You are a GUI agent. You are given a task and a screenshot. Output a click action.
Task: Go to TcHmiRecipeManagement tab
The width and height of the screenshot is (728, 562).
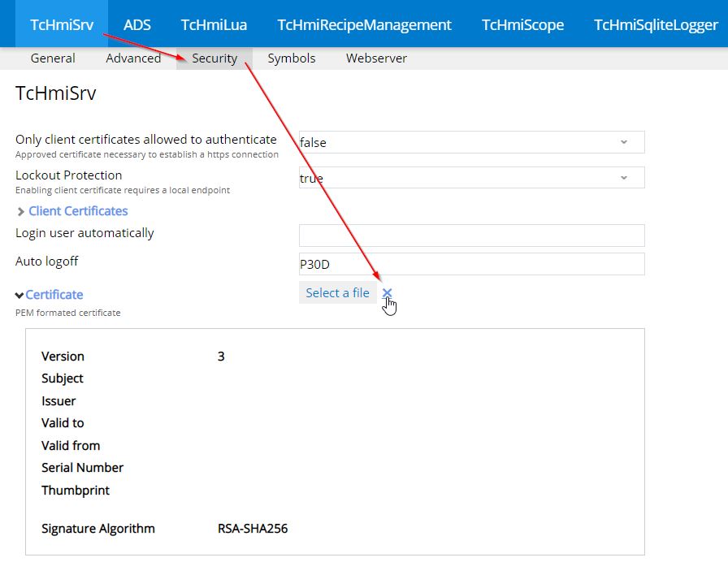point(364,24)
